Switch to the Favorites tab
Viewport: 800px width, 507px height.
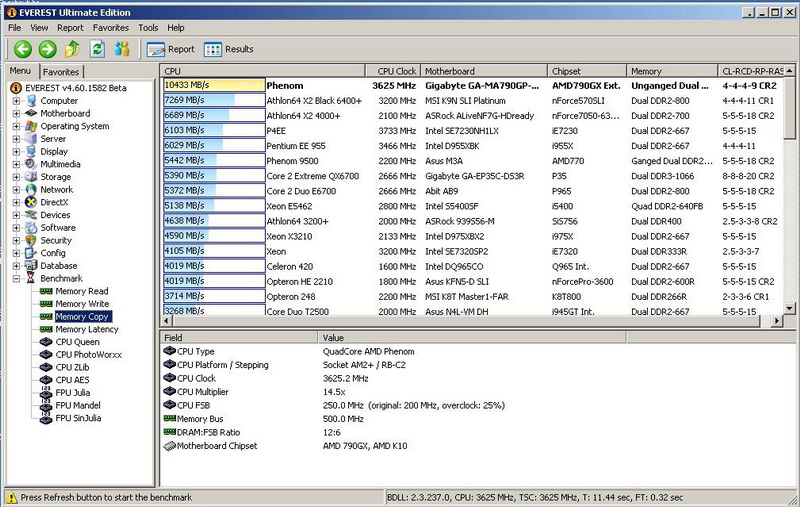[x=61, y=72]
